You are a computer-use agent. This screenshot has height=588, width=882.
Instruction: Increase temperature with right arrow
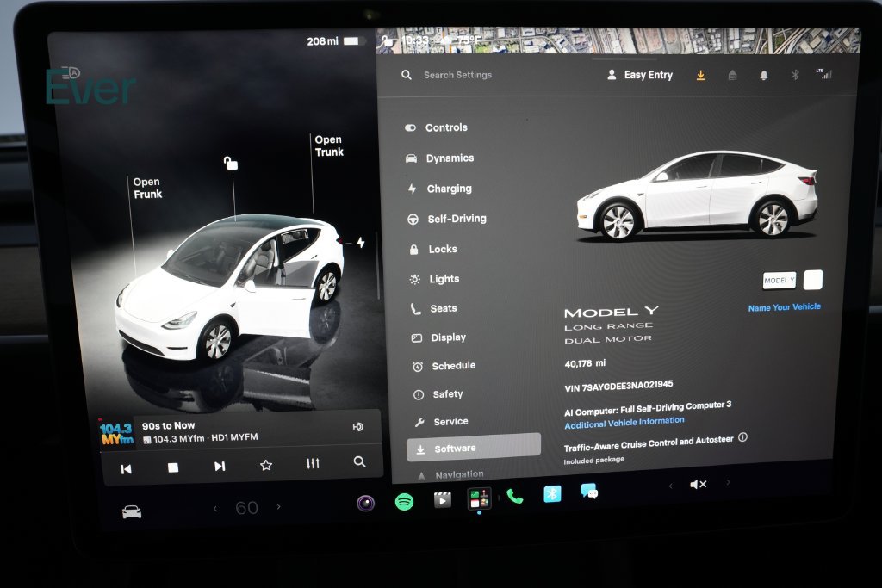click(x=279, y=507)
